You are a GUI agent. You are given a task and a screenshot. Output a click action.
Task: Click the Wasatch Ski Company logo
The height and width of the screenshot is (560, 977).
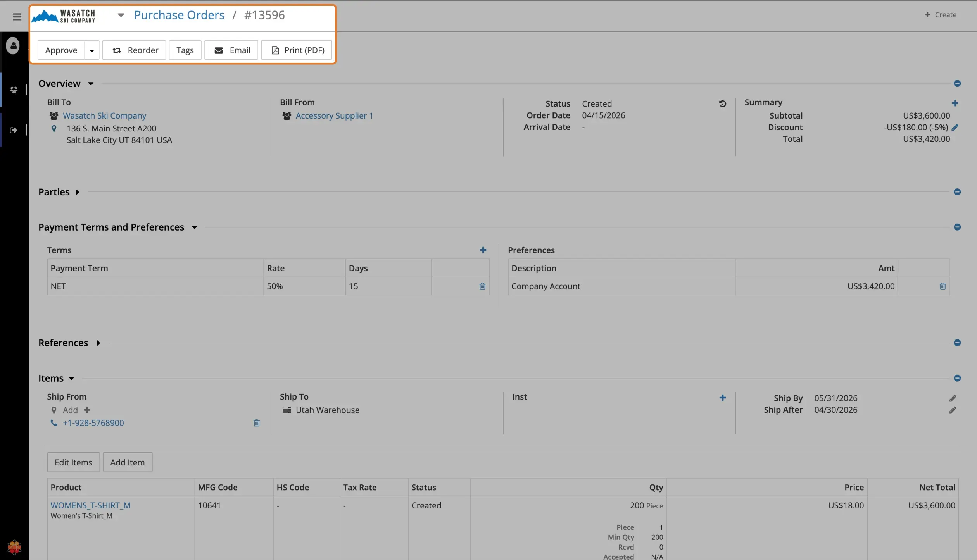tap(64, 16)
